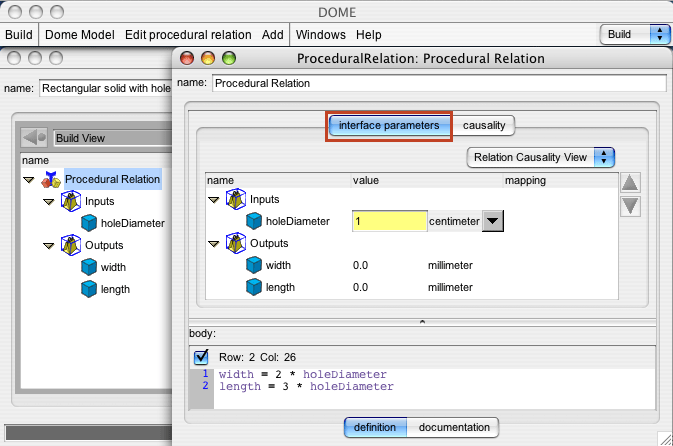Move parameter down with the down arrow button
Viewport: 673px width, 446px height.
coord(630,206)
